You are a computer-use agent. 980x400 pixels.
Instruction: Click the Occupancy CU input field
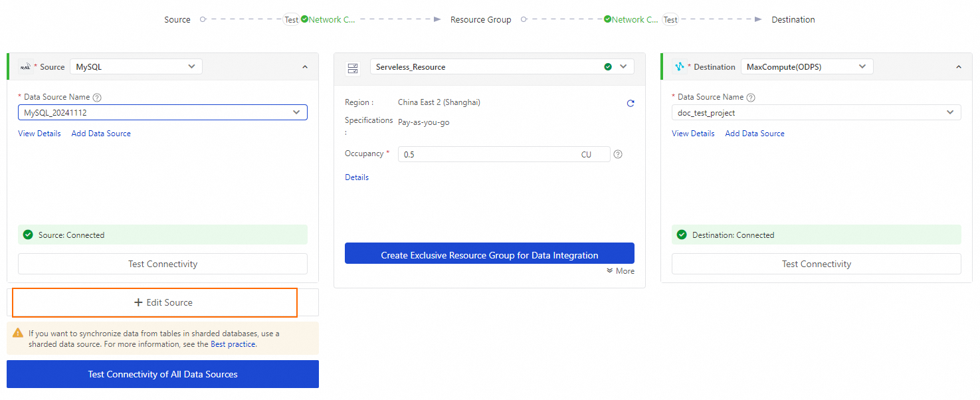488,154
